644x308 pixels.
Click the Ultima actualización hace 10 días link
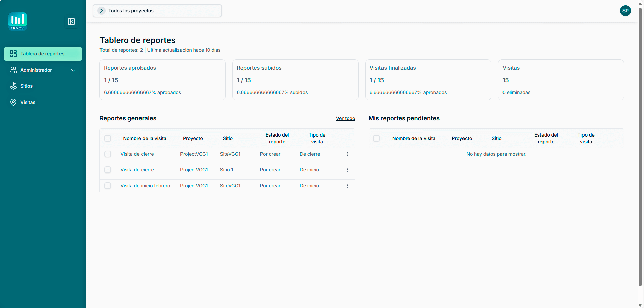tap(184, 50)
